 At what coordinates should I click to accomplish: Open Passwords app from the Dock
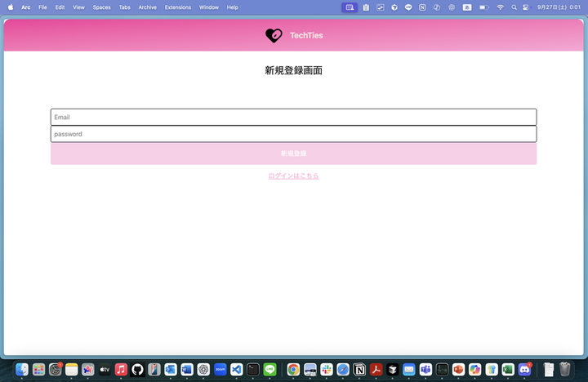pyautogui.click(x=492, y=370)
